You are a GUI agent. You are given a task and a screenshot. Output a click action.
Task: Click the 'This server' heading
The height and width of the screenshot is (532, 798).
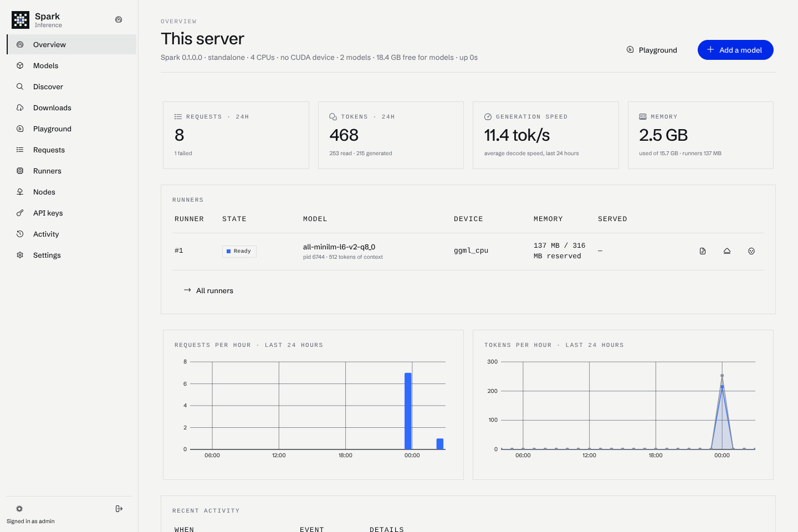pyautogui.click(x=202, y=39)
